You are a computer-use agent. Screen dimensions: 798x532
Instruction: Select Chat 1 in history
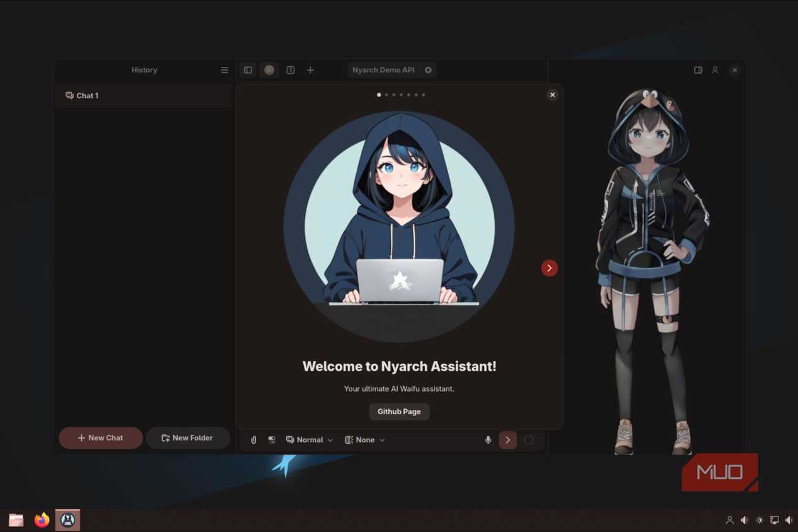143,96
